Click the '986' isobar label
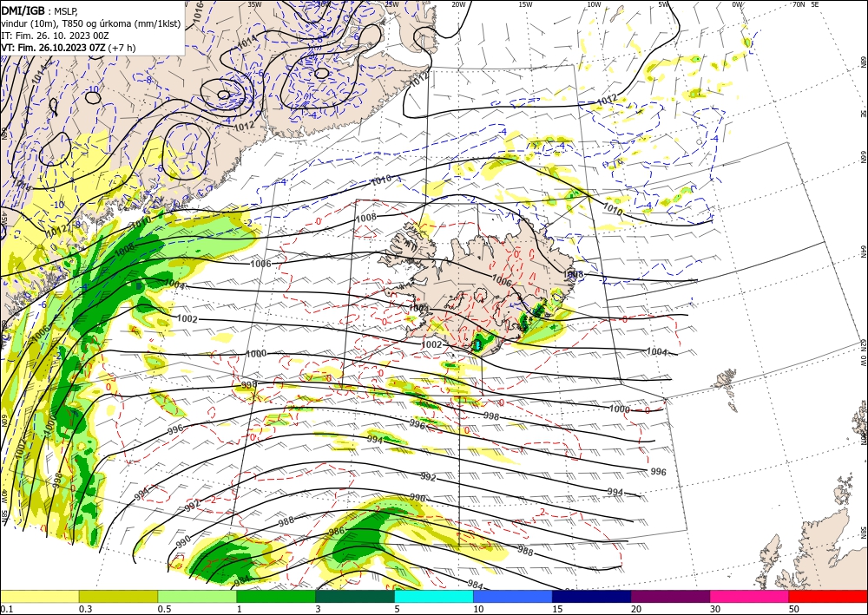 (337, 531)
